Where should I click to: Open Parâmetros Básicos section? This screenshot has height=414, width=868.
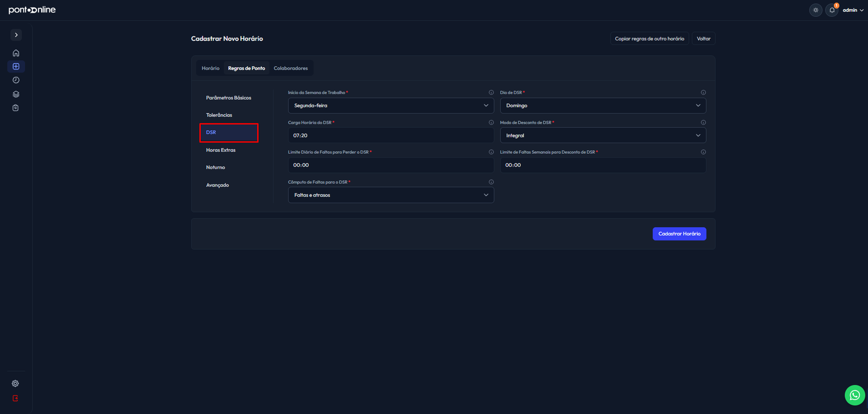(228, 98)
